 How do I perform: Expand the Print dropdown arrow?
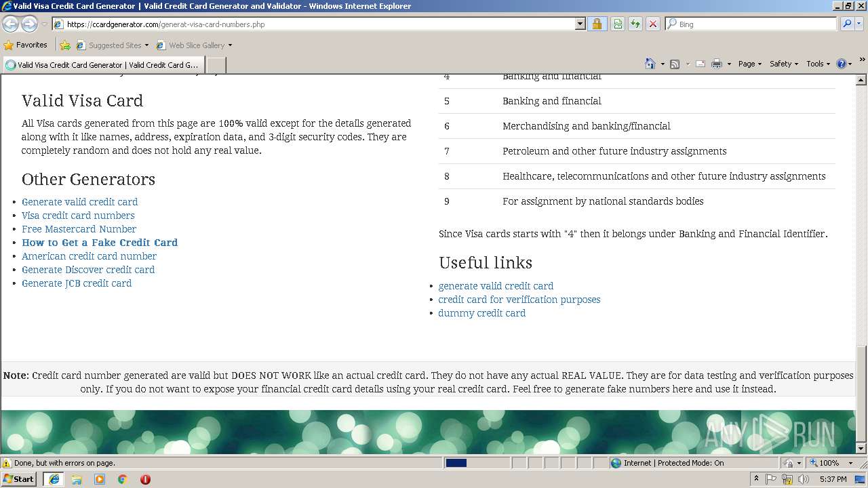point(729,64)
